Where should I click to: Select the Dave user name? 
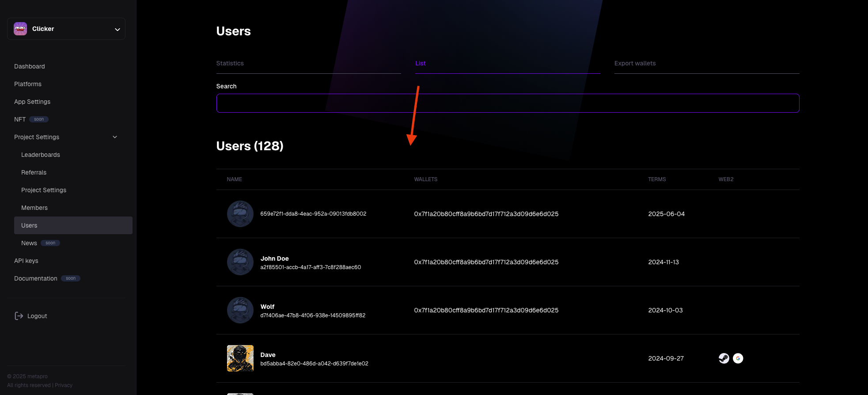coord(268,355)
